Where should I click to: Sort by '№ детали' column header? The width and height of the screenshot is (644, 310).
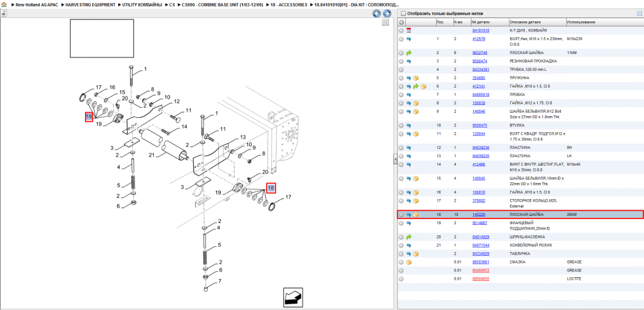pos(480,22)
